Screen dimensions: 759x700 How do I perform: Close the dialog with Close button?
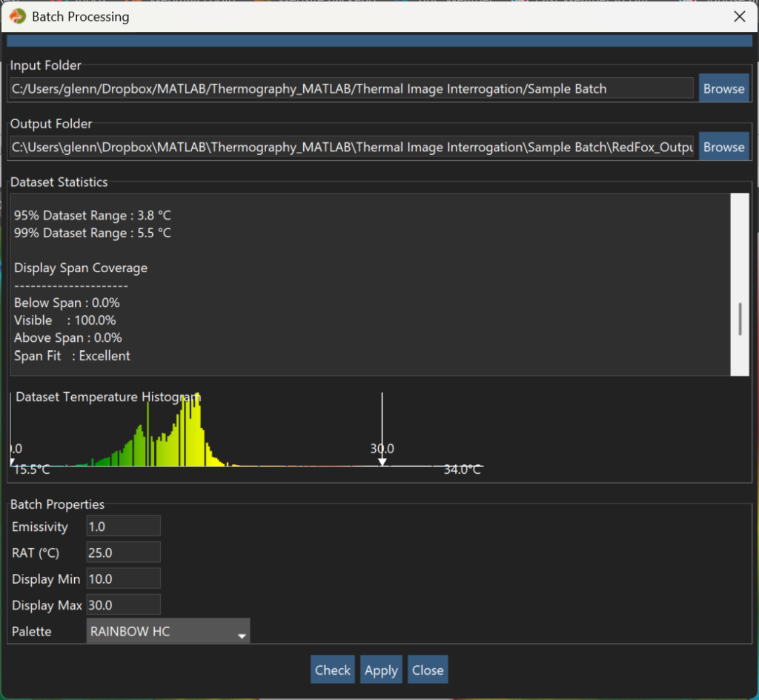[x=428, y=670]
